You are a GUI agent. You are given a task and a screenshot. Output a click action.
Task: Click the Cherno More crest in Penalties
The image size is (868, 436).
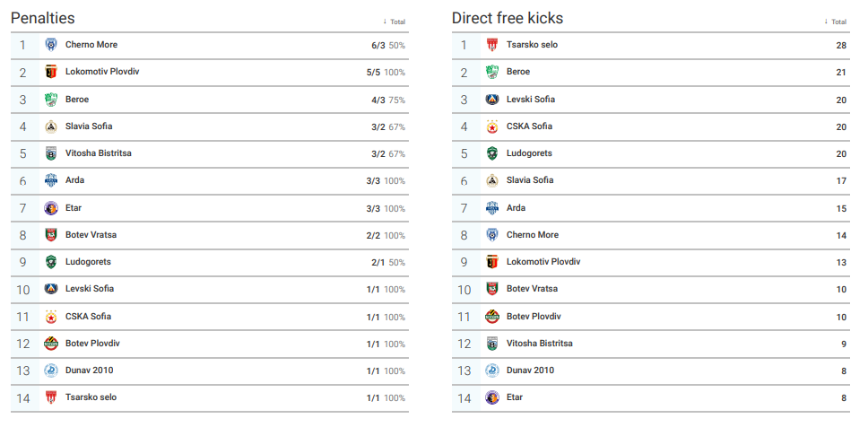(51, 45)
